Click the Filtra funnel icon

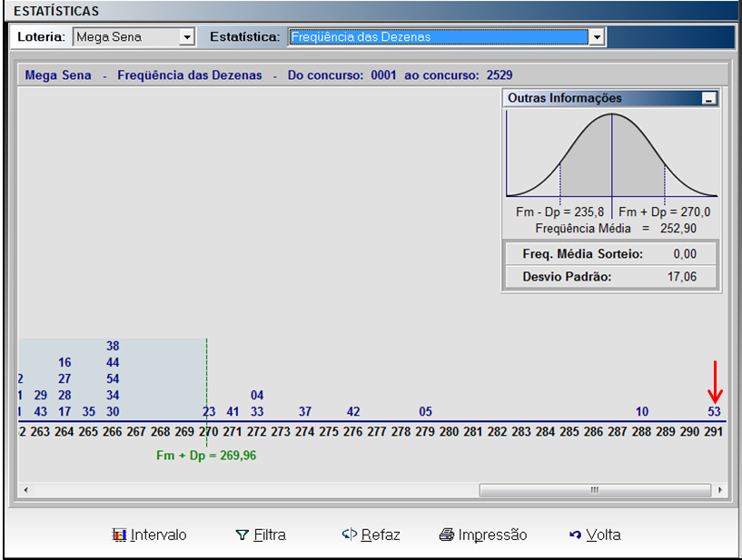click(242, 535)
